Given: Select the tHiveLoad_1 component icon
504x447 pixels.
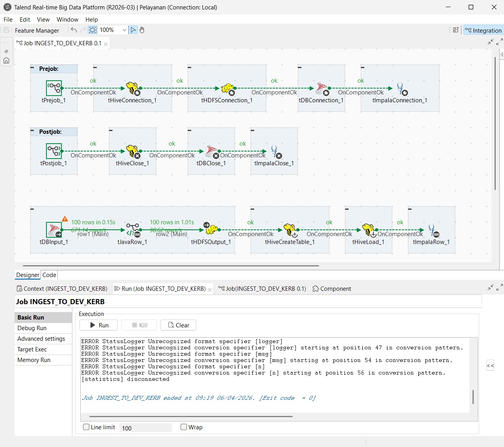Looking at the screenshot, I should [x=369, y=230].
